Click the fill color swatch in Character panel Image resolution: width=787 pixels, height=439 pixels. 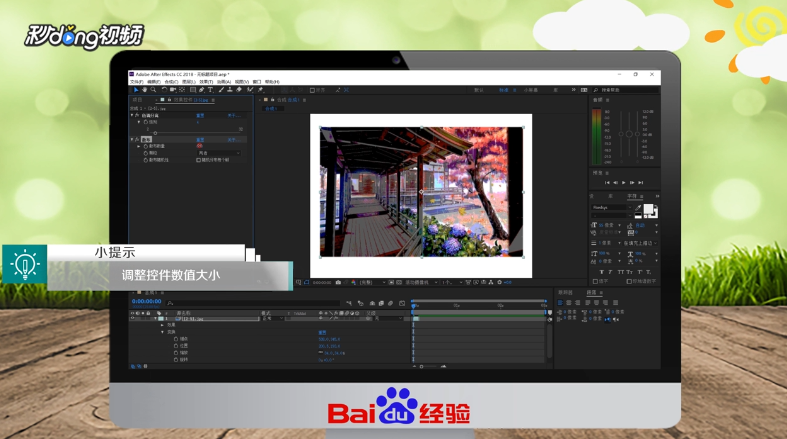(648, 209)
